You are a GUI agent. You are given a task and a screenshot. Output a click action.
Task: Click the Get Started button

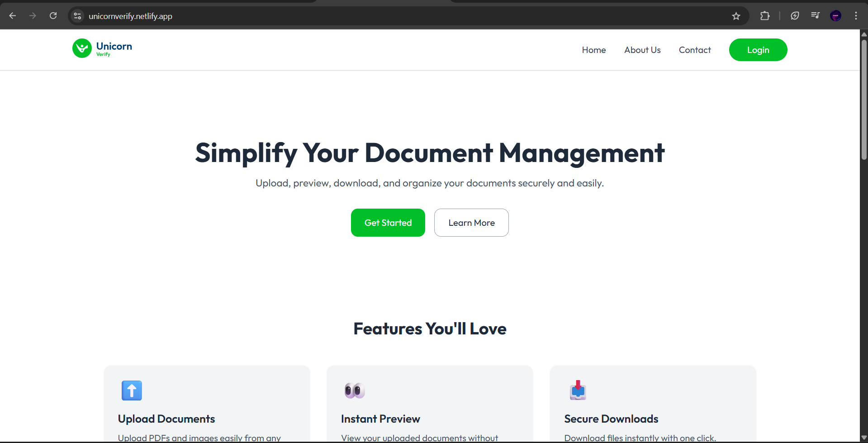click(388, 223)
